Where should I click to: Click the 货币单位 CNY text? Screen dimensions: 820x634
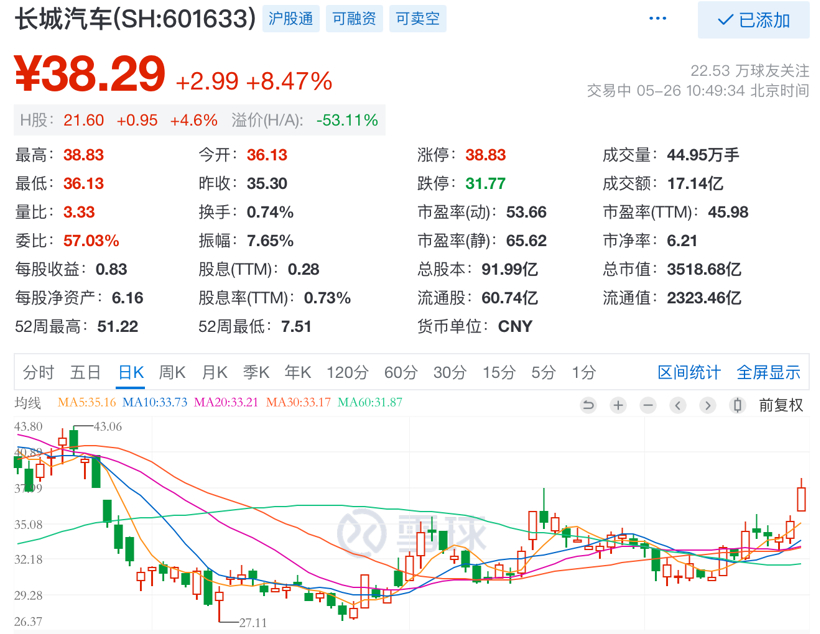tap(515, 326)
